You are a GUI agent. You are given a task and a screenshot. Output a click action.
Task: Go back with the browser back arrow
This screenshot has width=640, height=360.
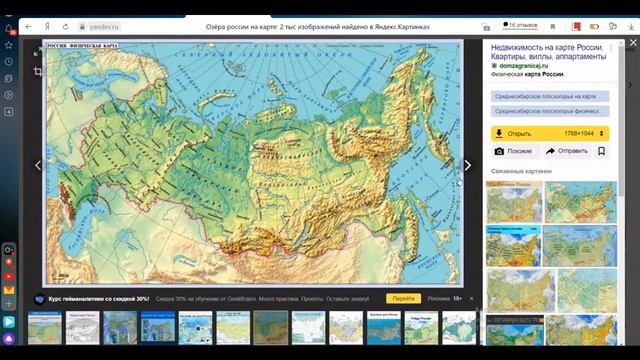[x=28, y=27]
